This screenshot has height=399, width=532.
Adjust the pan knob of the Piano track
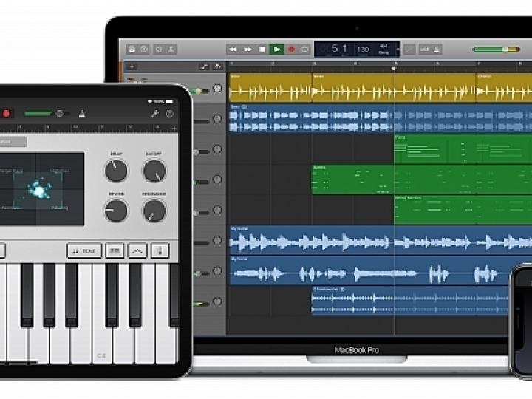click(217, 149)
